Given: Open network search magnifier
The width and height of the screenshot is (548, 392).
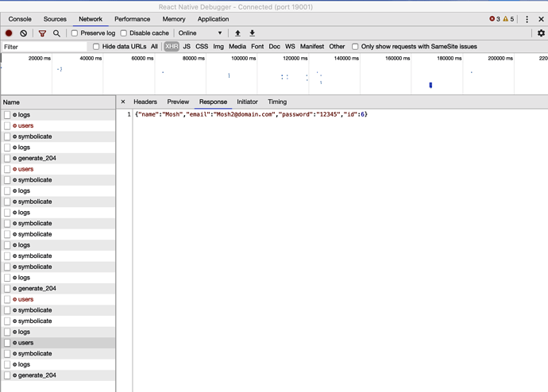Looking at the screenshot, I should 56,33.
